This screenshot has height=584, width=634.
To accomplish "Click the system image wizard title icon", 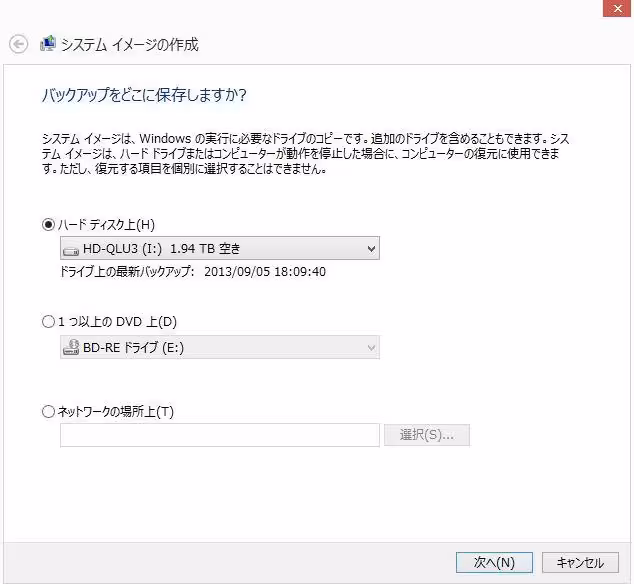I will 47,44.
